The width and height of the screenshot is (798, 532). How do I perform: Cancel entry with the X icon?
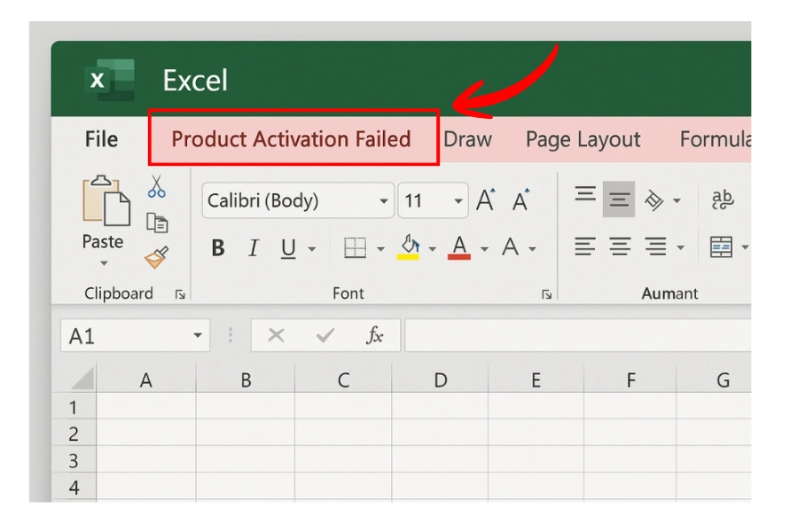click(x=276, y=335)
